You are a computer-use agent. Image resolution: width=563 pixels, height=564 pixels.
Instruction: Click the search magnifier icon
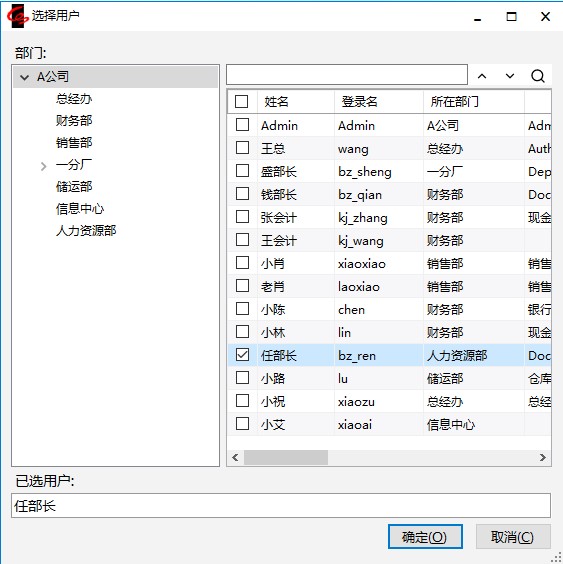[537, 76]
